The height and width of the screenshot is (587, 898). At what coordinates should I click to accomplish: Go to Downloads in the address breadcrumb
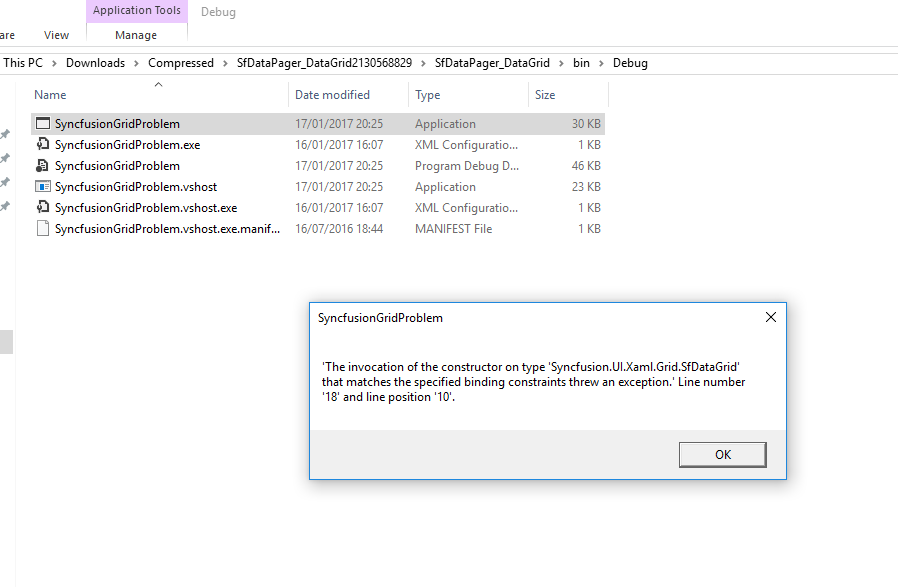tap(95, 63)
